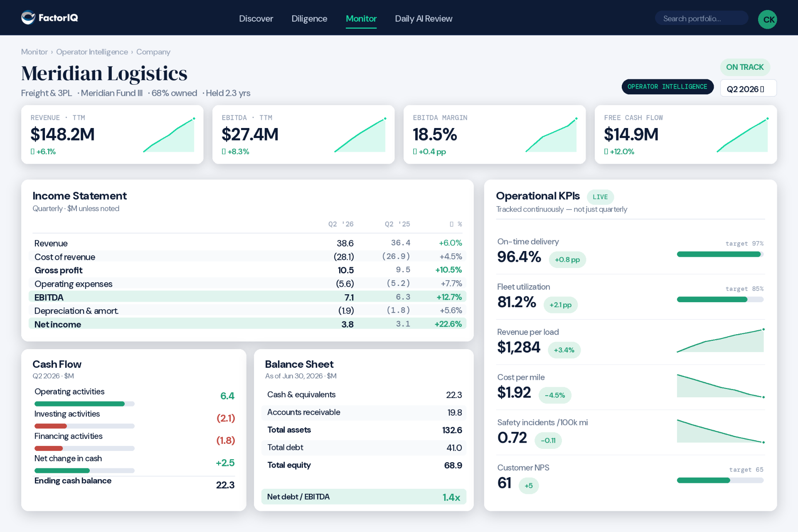Select the Total equity row

[x=364, y=465]
